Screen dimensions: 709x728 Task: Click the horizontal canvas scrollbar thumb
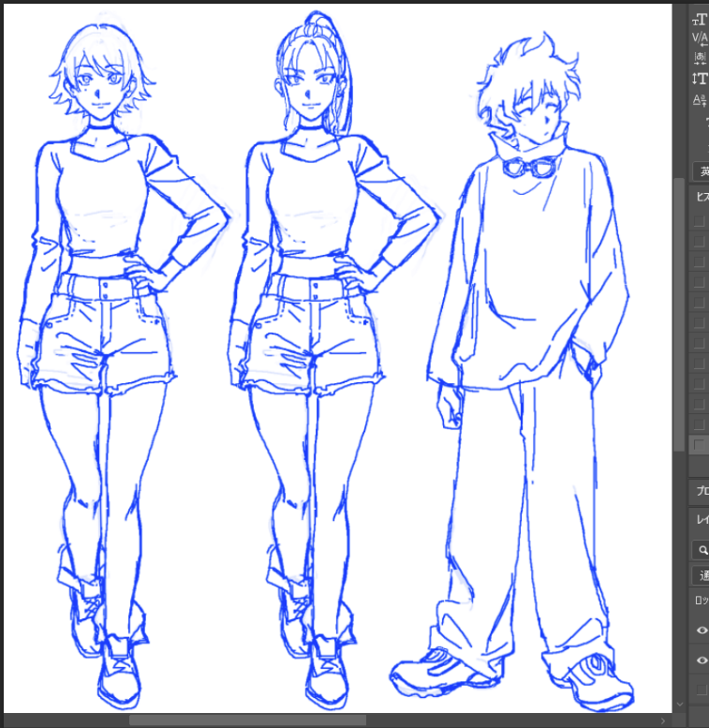(x=247, y=721)
